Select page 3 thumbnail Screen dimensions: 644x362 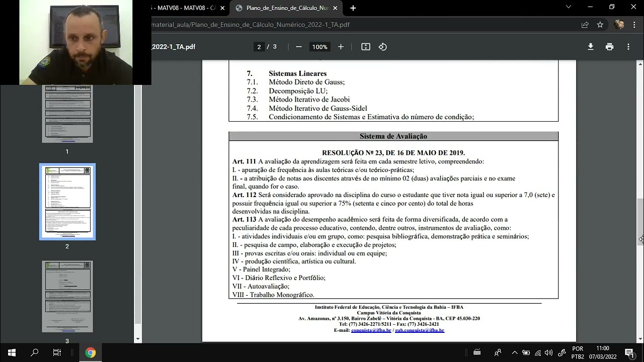(x=67, y=297)
